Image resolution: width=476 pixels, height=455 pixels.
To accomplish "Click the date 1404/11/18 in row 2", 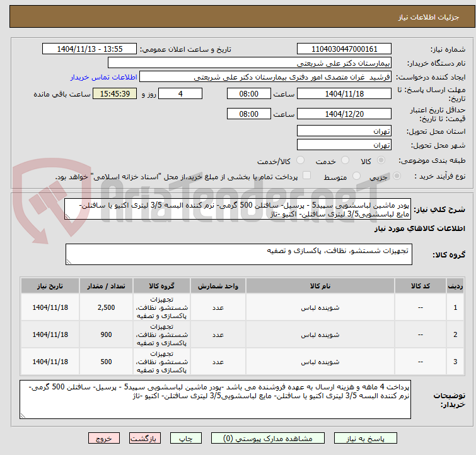I will (50, 334).
